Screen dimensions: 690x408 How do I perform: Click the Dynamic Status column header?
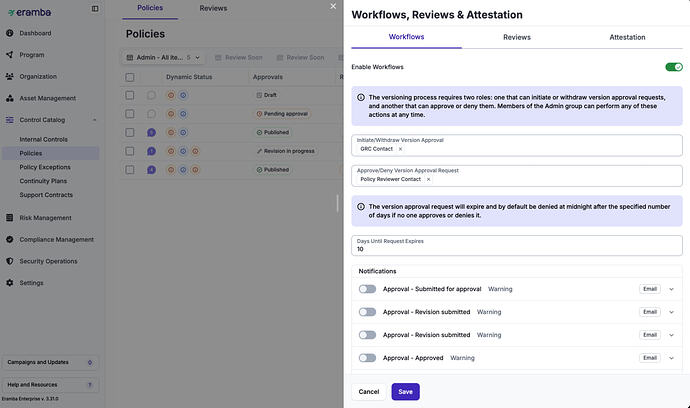189,77
